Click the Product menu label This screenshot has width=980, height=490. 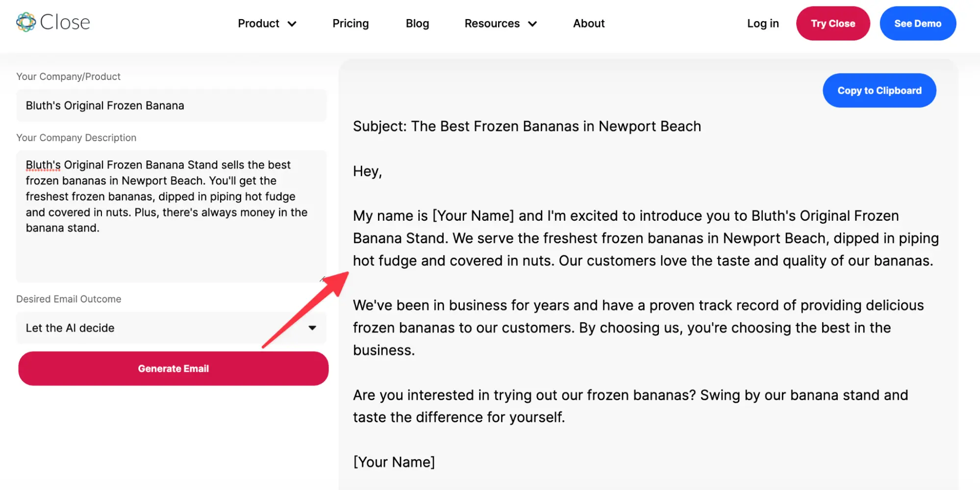click(x=258, y=24)
